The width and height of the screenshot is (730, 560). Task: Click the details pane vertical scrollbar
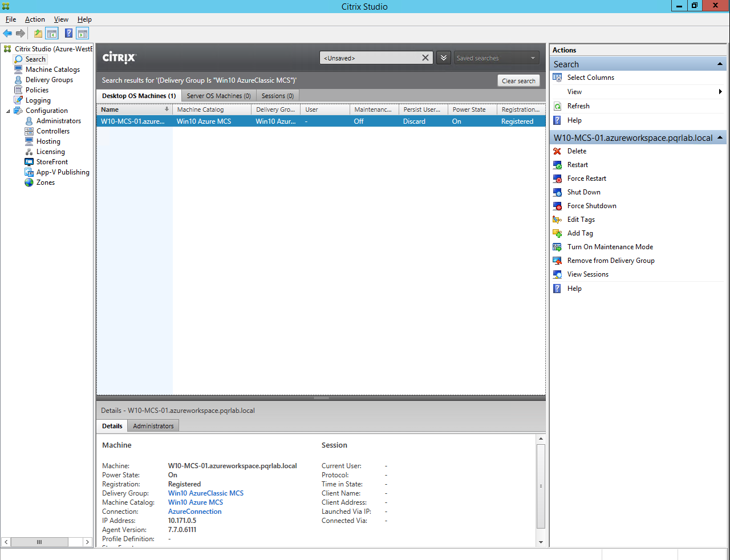click(541, 486)
